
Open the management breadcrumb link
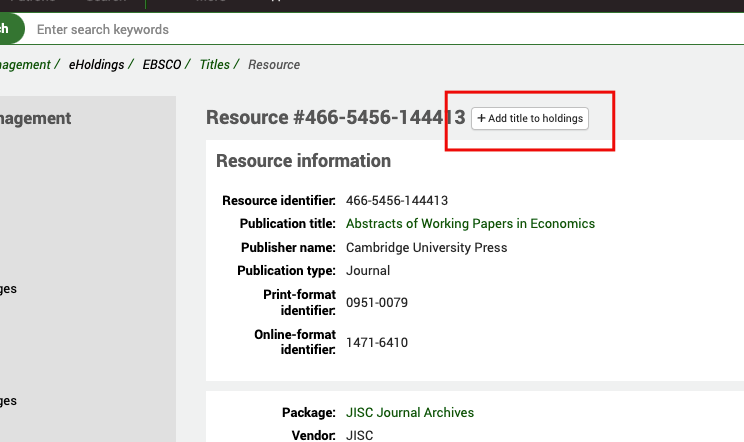pyautogui.click(x=24, y=65)
